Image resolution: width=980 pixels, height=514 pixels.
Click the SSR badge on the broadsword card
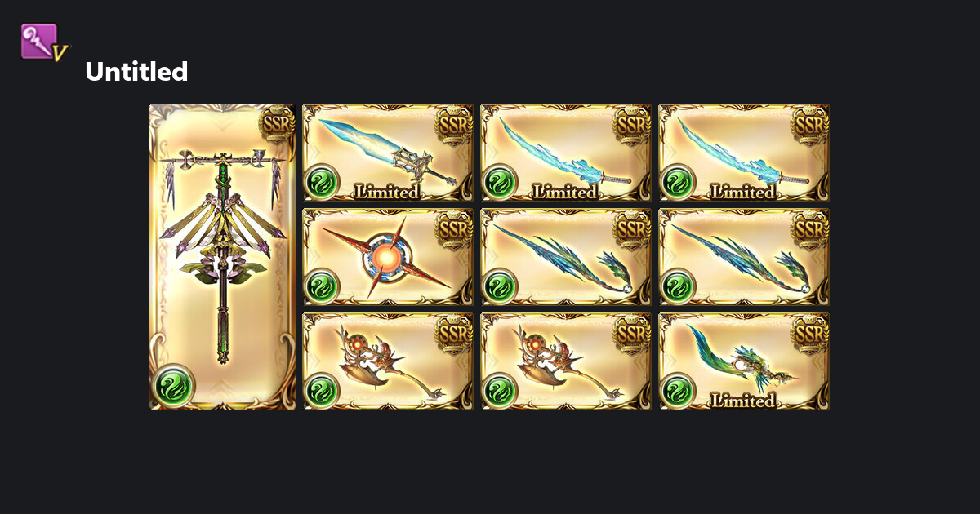click(x=454, y=125)
